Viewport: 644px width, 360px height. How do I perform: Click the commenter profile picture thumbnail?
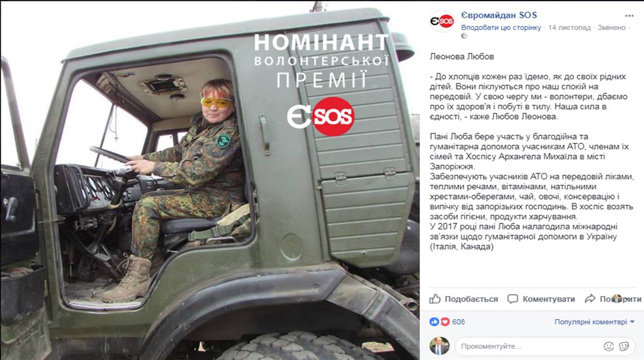[440, 346]
